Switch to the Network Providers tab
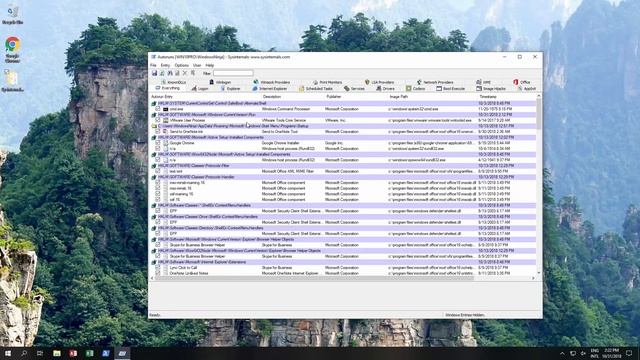The height and width of the screenshot is (360, 640). [435, 82]
